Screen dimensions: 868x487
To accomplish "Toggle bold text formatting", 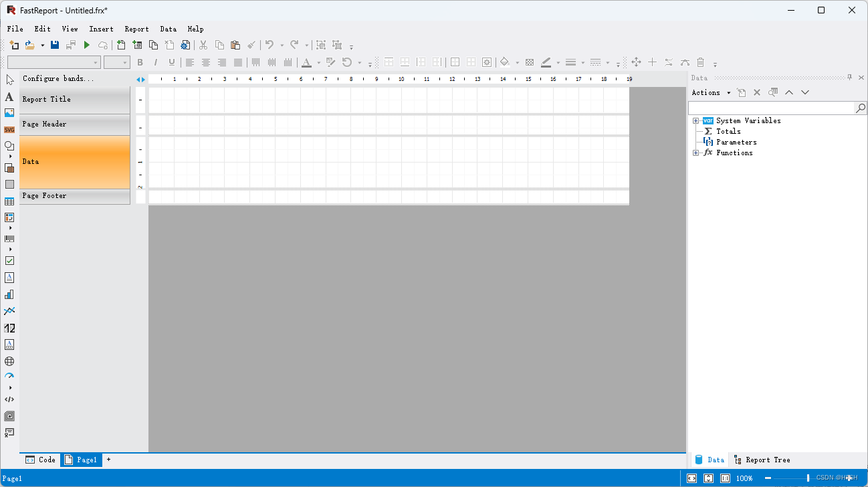I will (140, 62).
